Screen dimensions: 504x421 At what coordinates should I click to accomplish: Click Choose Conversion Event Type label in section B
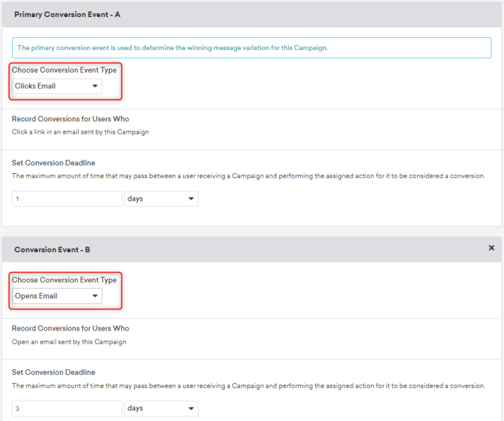tap(64, 280)
